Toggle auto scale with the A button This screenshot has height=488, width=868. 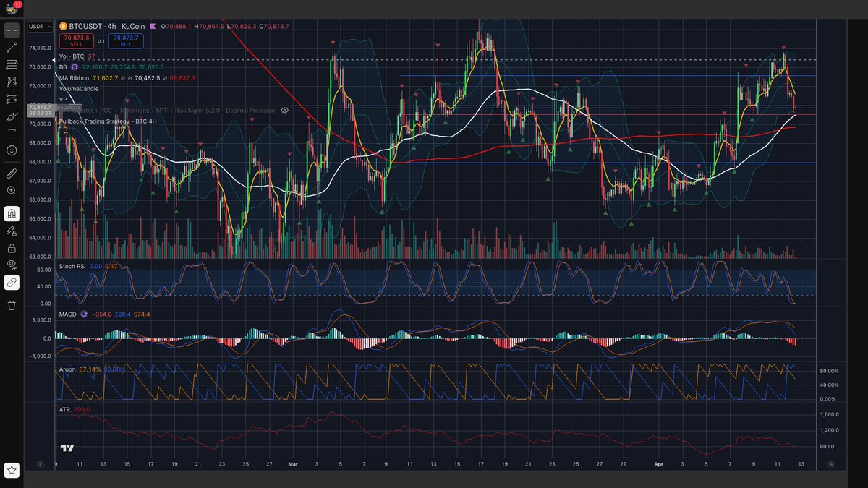tap(831, 464)
